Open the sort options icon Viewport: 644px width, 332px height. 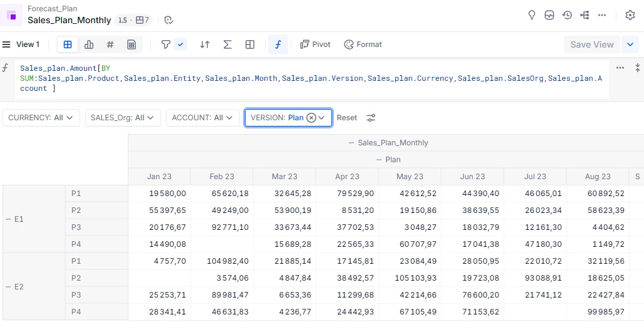click(x=205, y=44)
